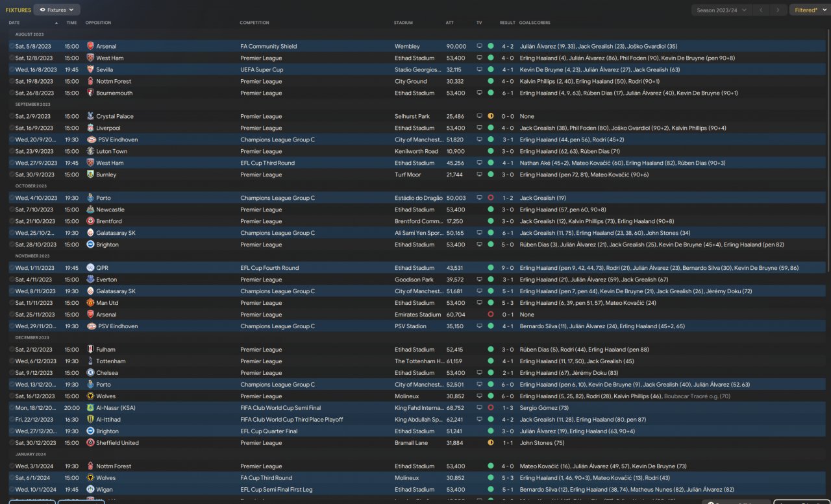Tick the selection circle on the Newcastle row

[11, 210]
